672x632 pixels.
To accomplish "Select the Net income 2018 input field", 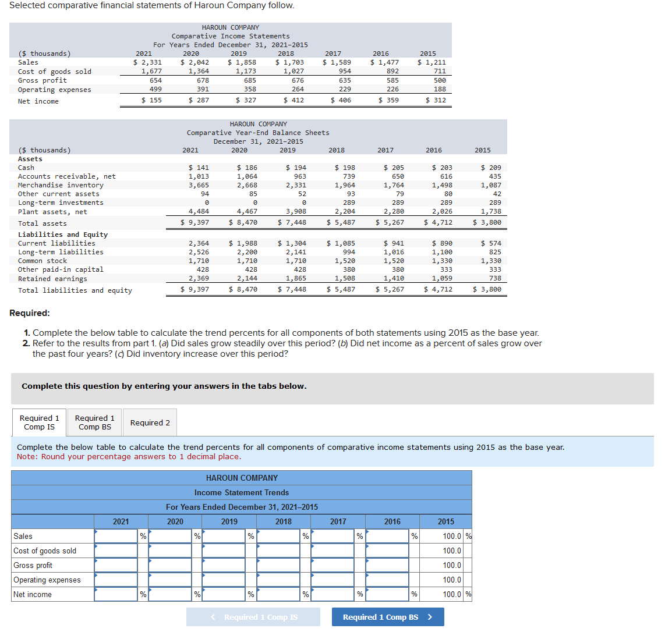I will point(278,594).
